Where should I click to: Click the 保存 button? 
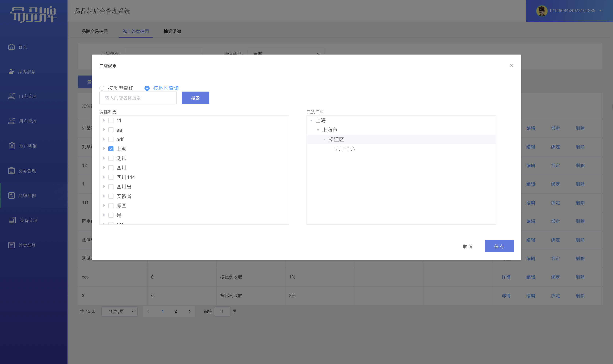[499, 246]
